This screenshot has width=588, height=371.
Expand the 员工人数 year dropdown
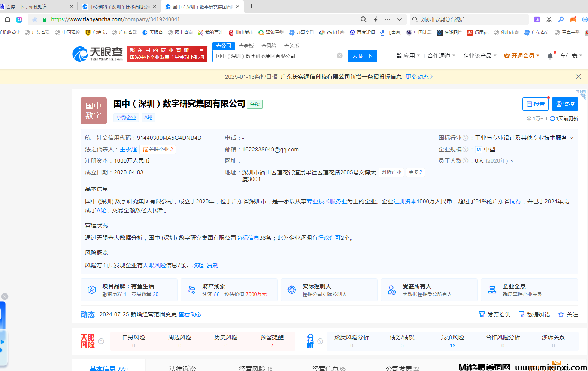[x=512, y=161]
